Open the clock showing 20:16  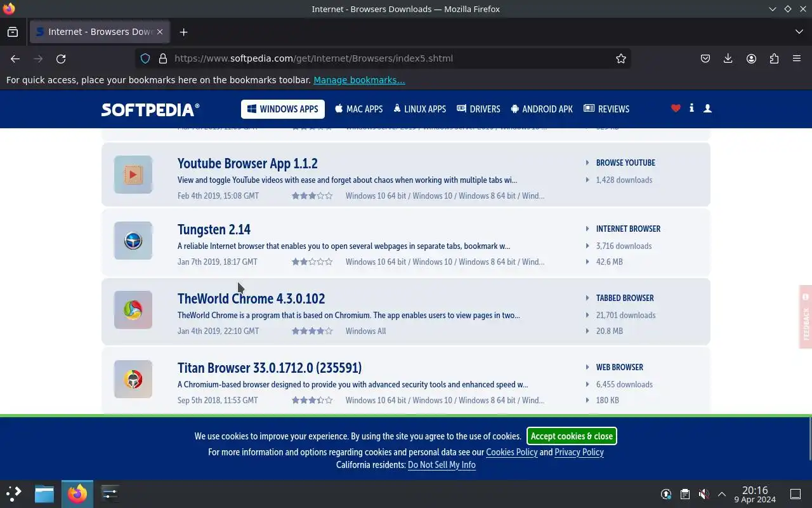pyautogui.click(x=755, y=494)
